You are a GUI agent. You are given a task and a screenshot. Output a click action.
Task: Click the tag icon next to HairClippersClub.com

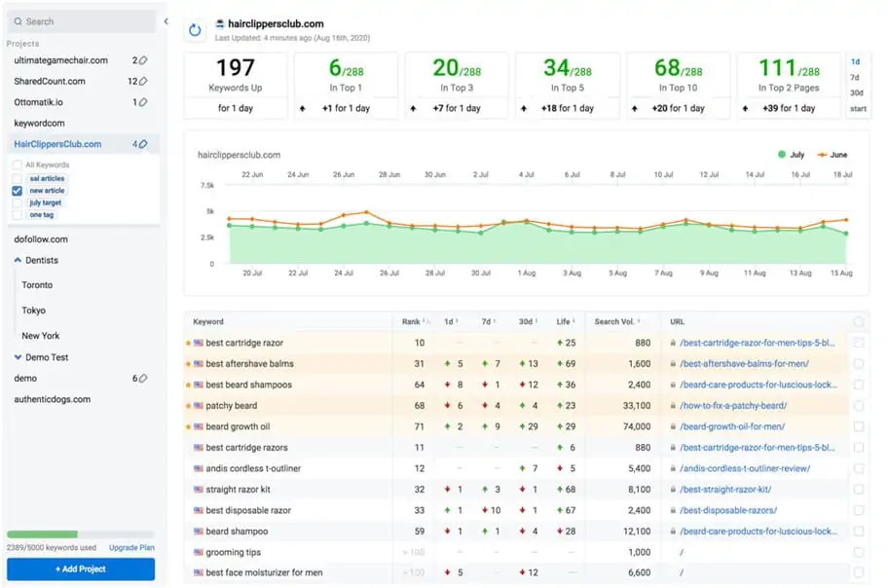[143, 145]
